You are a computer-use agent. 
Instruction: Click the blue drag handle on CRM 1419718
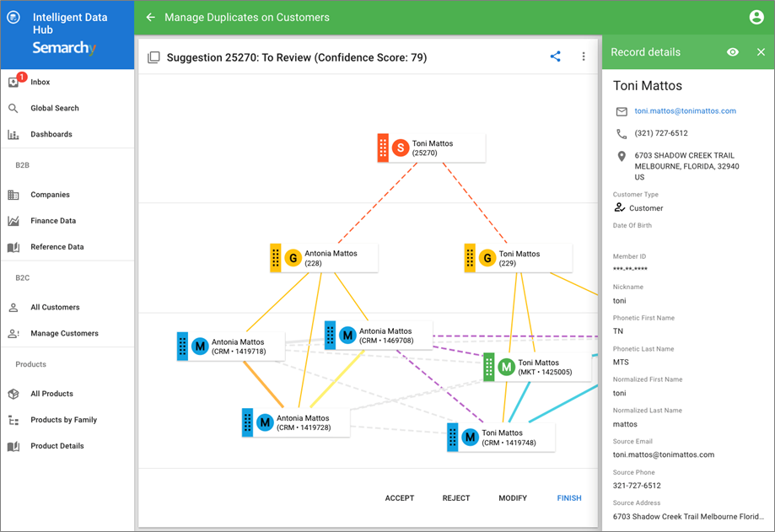182,347
